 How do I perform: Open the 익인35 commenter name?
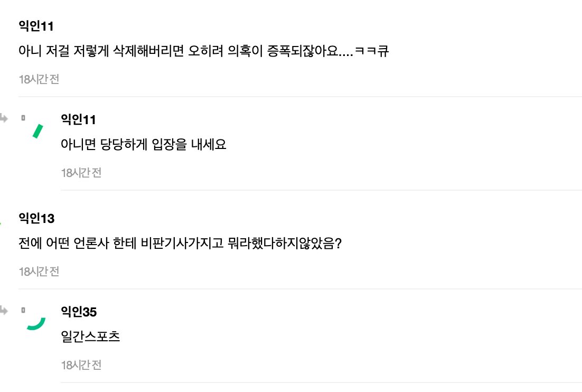pos(79,312)
